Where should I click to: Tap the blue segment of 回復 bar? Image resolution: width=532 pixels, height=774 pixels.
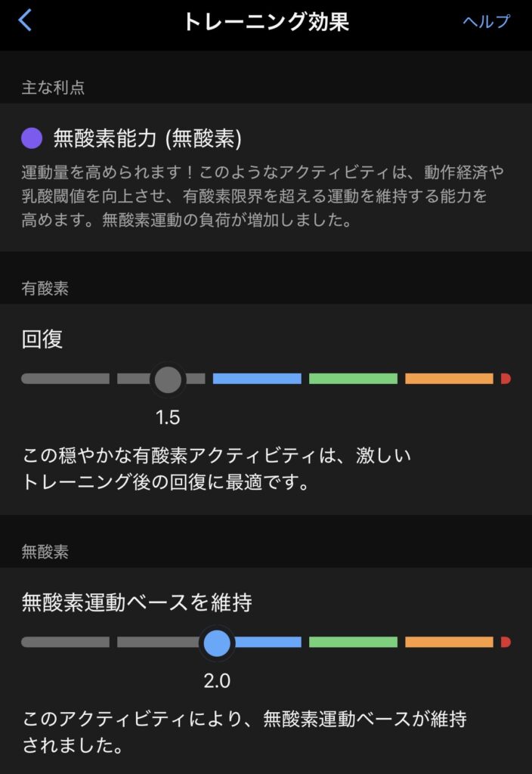tap(257, 379)
